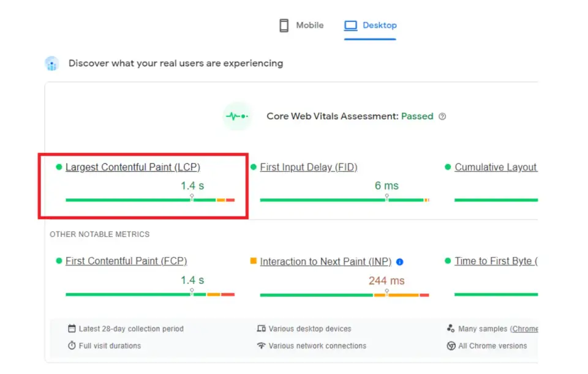Click the green status dot beside FCP

pos(59,260)
